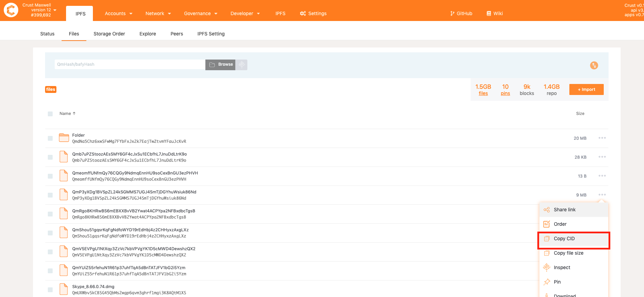Choose Pin from the context menu
Viewport: 644px width, 297px height.
[x=557, y=282]
